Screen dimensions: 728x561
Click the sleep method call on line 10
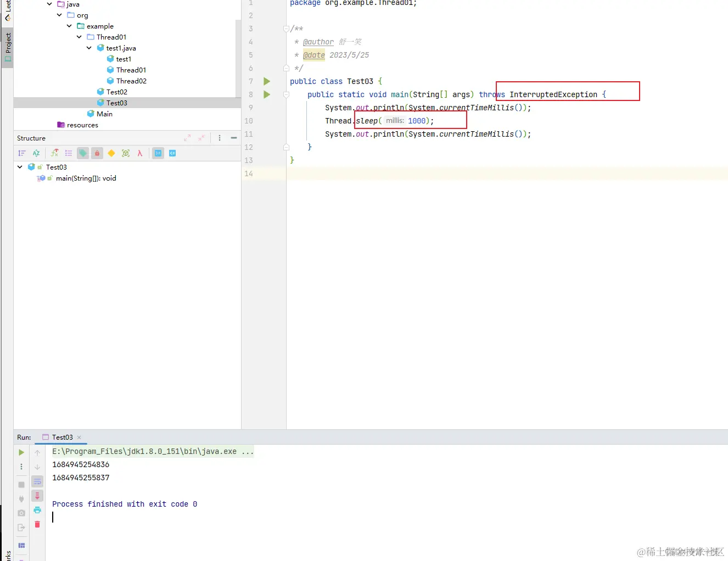point(367,121)
